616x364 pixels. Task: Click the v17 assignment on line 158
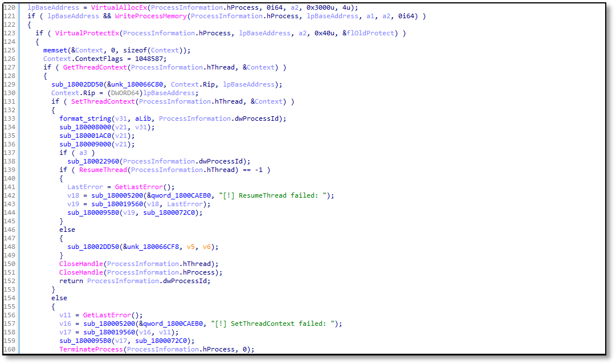[65, 332]
